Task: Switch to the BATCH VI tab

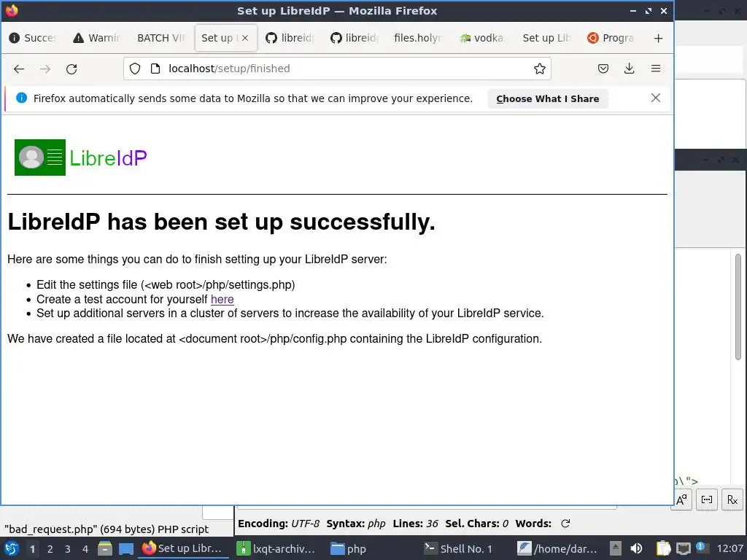Action: tap(161, 38)
